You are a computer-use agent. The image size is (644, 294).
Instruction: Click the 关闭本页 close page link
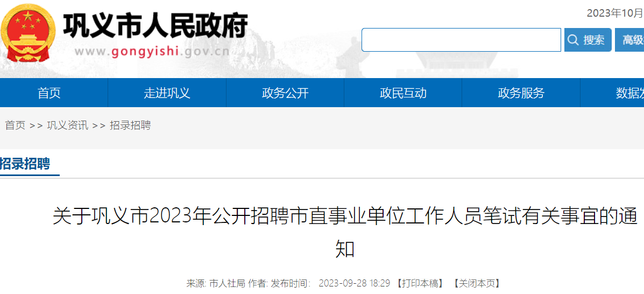(x=477, y=283)
